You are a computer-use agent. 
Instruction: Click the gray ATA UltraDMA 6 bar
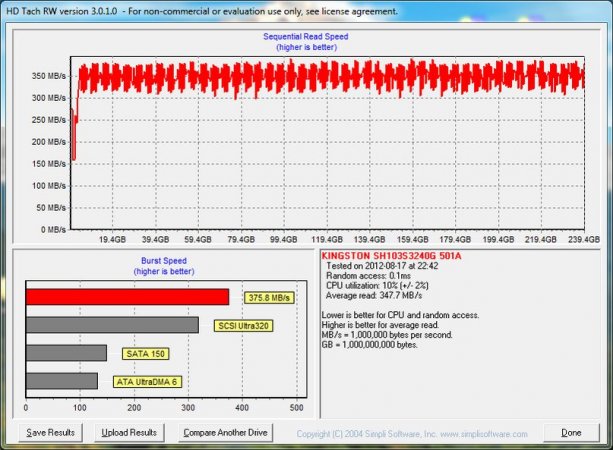(x=62, y=381)
